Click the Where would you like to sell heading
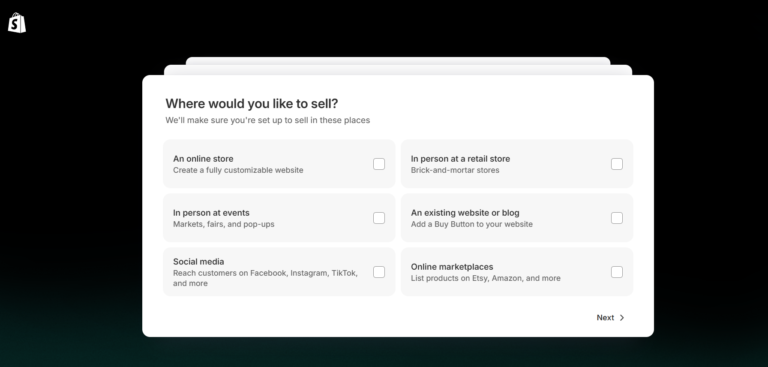 252,104
